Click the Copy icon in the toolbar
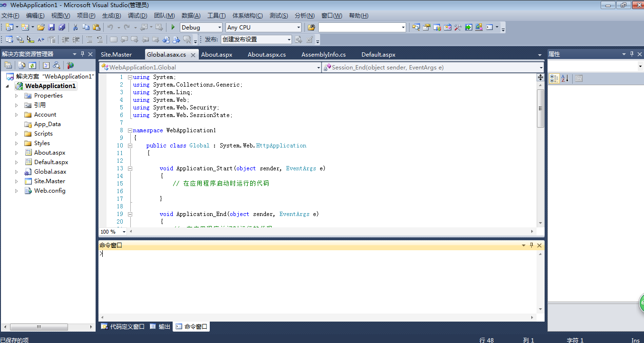Viewport: 644px width, 343px height. click(x=86, y=27)
